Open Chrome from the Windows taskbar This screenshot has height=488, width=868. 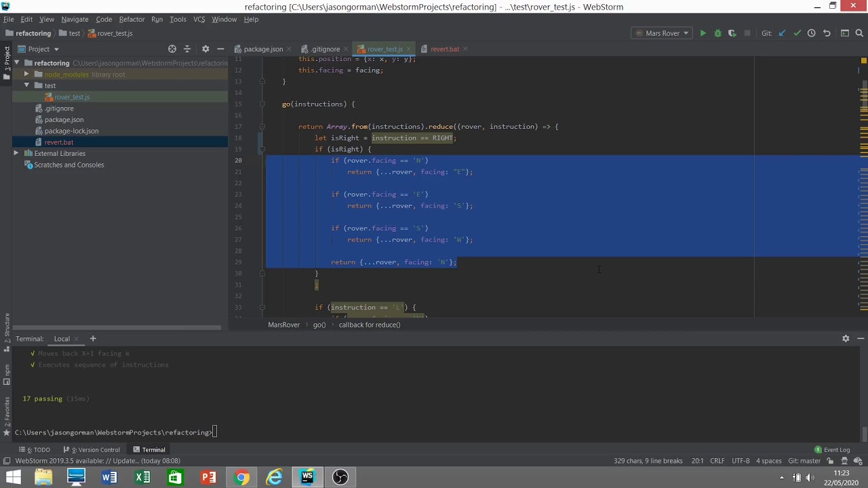pyautogui.click(x=241, y=477)
